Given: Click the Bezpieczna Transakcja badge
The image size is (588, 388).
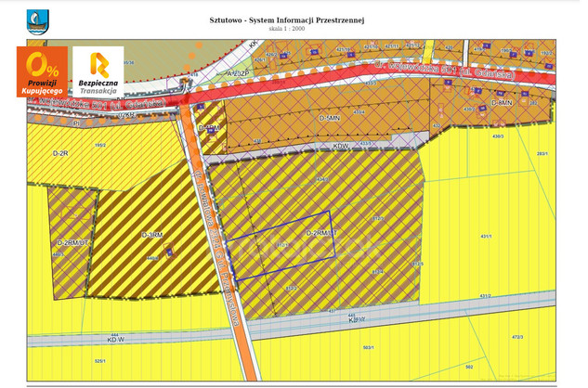Looking at the screenshot, I should [98, 72].
